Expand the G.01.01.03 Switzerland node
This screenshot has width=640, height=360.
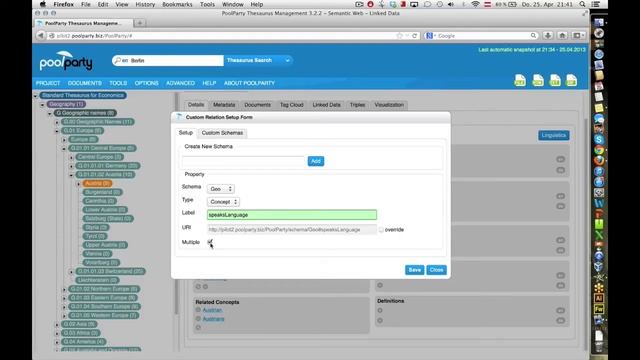pyautogui.click(x=71, y=271)
